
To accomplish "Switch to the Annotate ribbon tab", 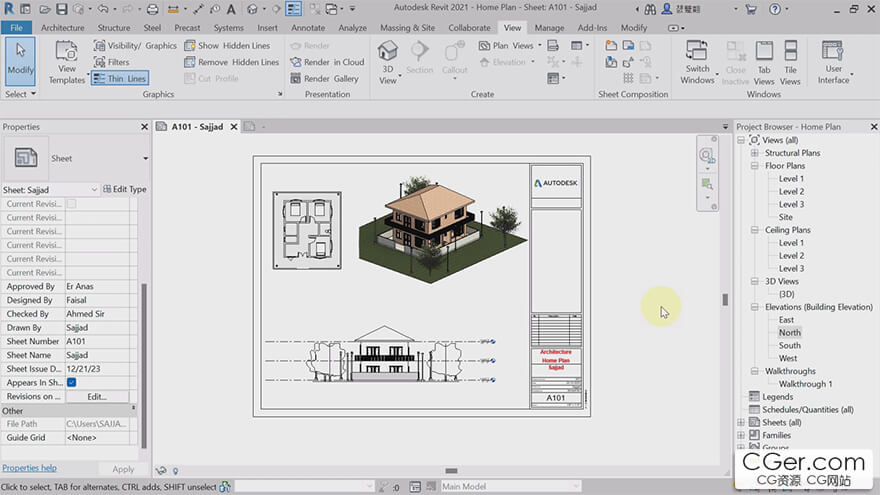I will 308,28.
